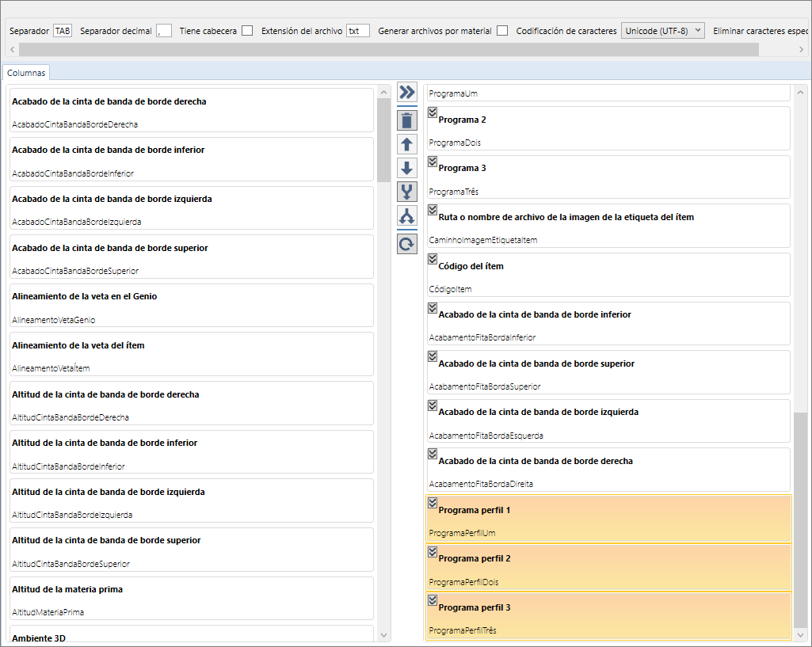The width and height of the screenshot is (812, 647).
Task: Click the double-arrow add columns icon
Action: (407, 93)
